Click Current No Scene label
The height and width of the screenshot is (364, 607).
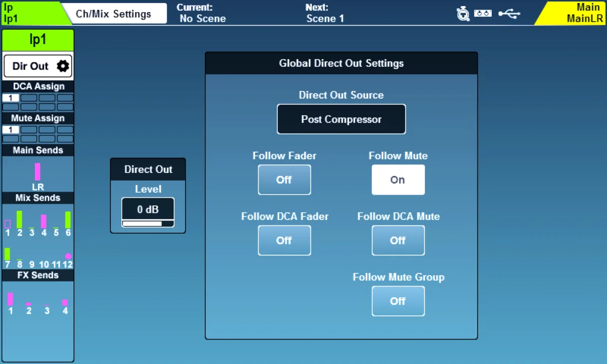201,13
